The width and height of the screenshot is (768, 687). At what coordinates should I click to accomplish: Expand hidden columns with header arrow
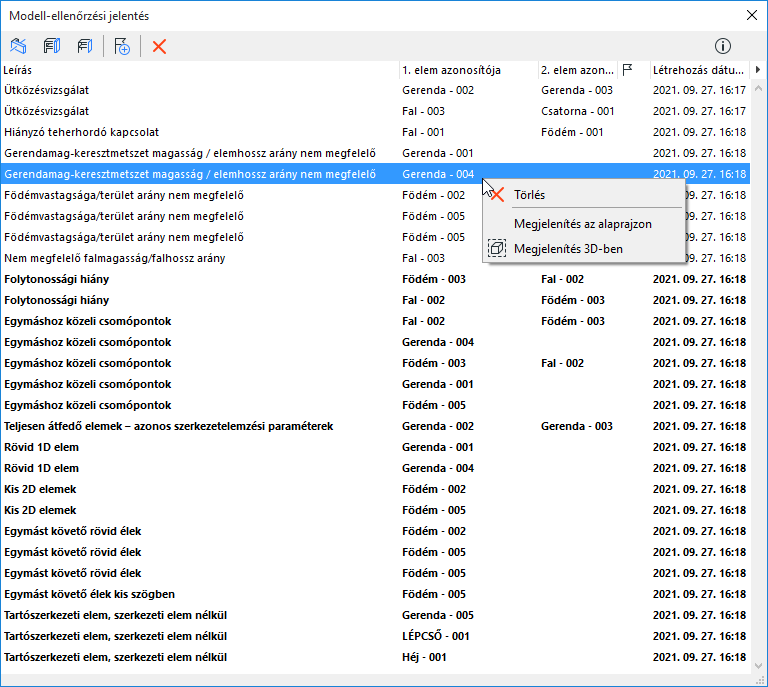[758, 70]
